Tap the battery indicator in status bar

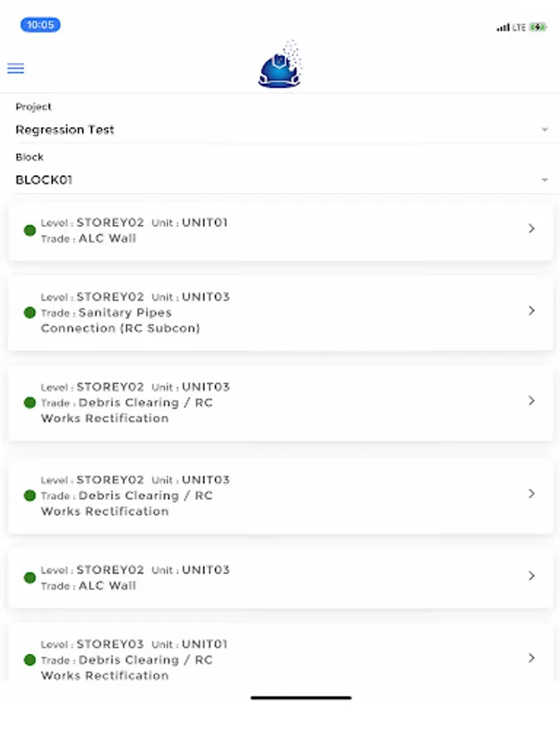[x=538, y=27]
